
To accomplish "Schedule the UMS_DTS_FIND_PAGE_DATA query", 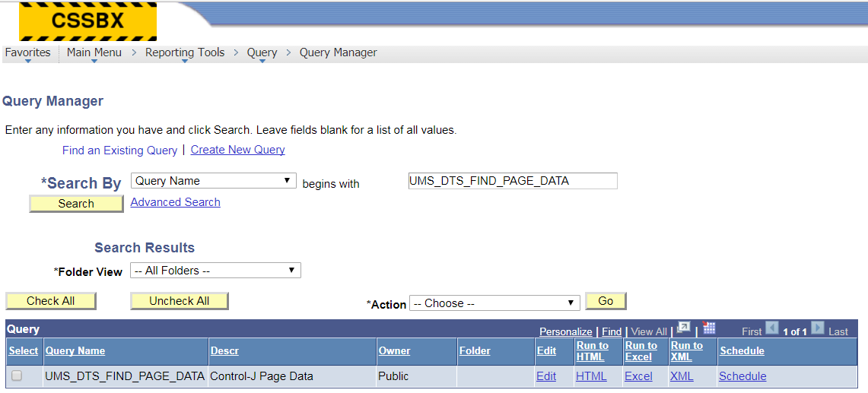I will pos(742,376).
